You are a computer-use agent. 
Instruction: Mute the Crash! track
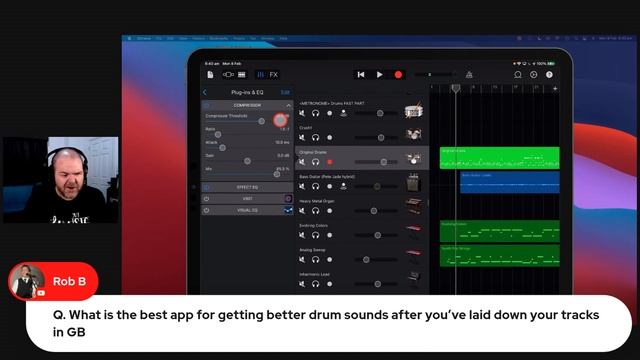pyautogui.click(x=302, y=138)
